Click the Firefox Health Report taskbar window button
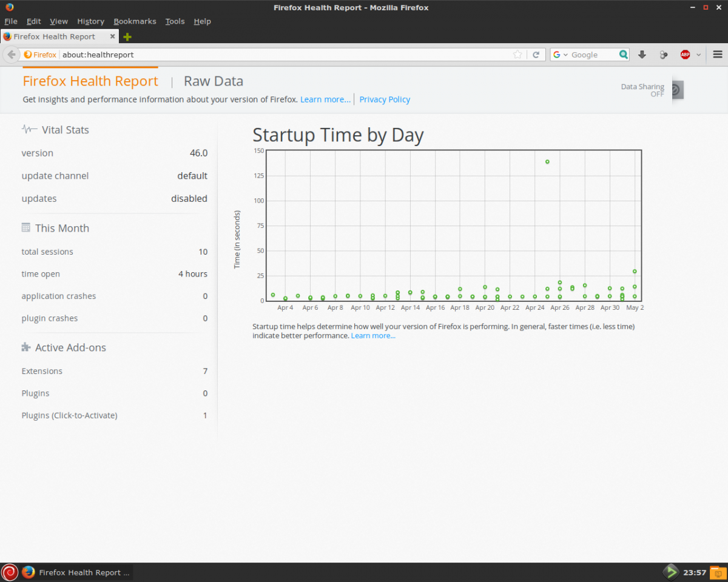The image size is (728, 582). tap(76, 572)
